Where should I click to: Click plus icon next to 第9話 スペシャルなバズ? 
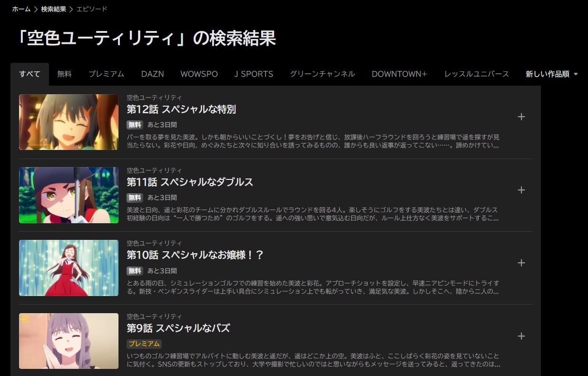click(x=521, y=336)
